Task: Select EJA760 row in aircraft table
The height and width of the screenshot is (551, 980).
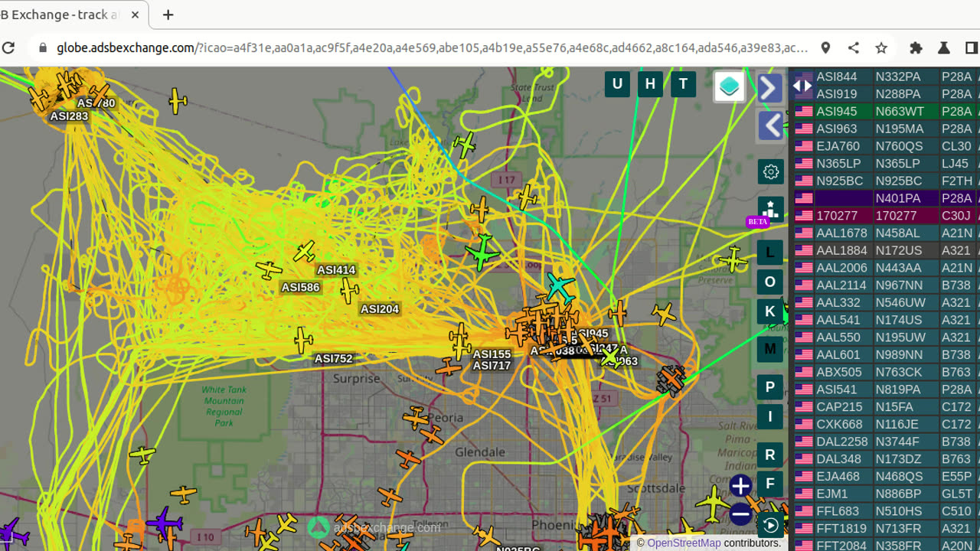Action: (885, 146)
